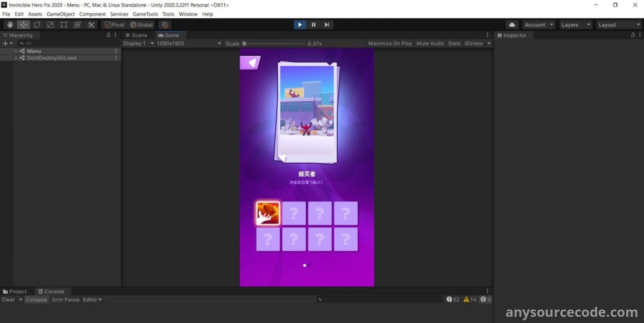Clear the console log

click(x=8, y=300)
